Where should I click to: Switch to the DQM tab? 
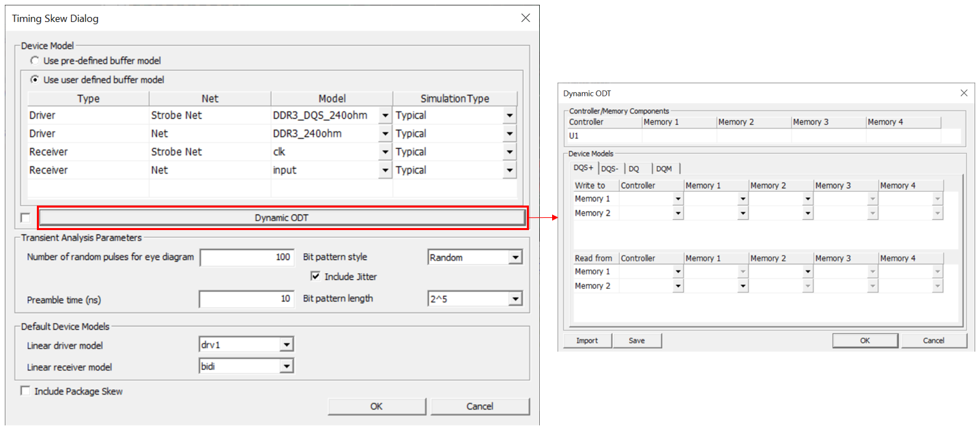pos(665,169)
